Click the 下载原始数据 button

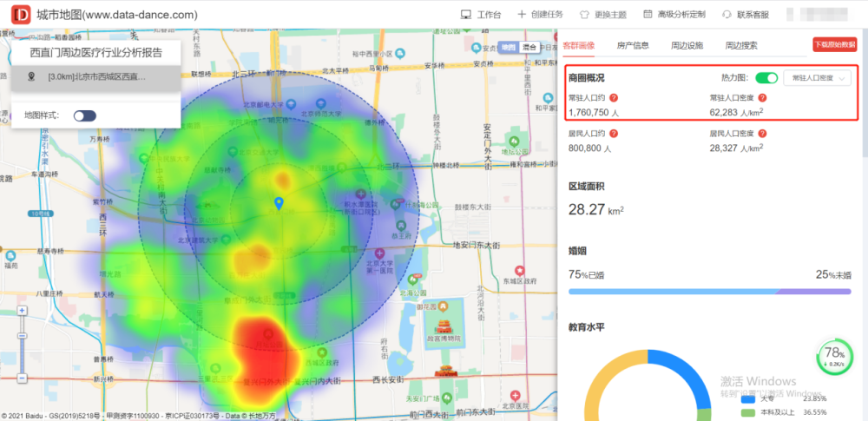(834, 44)
